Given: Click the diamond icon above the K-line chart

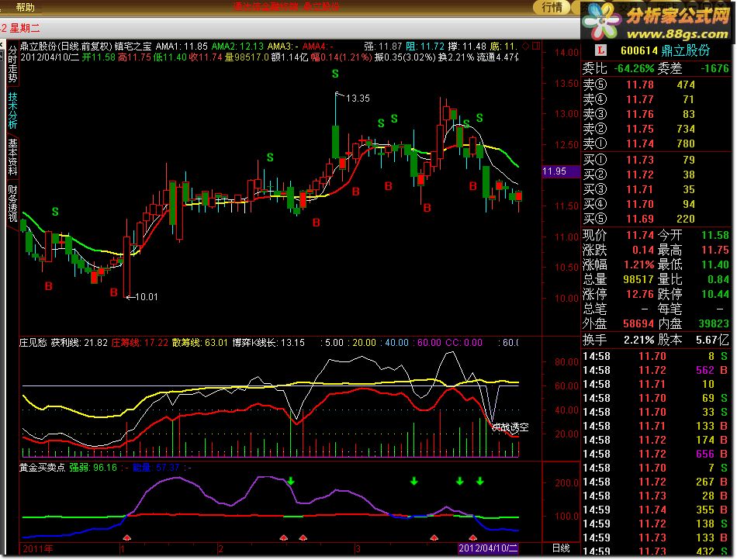Looking at the screenshot, I should [x=527, y=46].
